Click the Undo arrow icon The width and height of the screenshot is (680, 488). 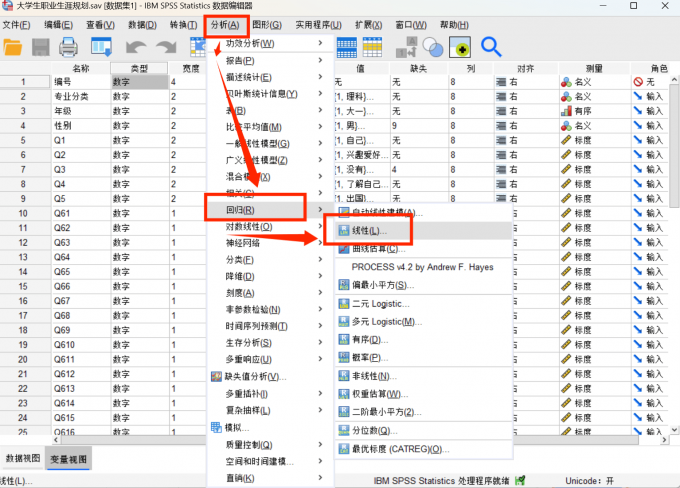point(135,47)
